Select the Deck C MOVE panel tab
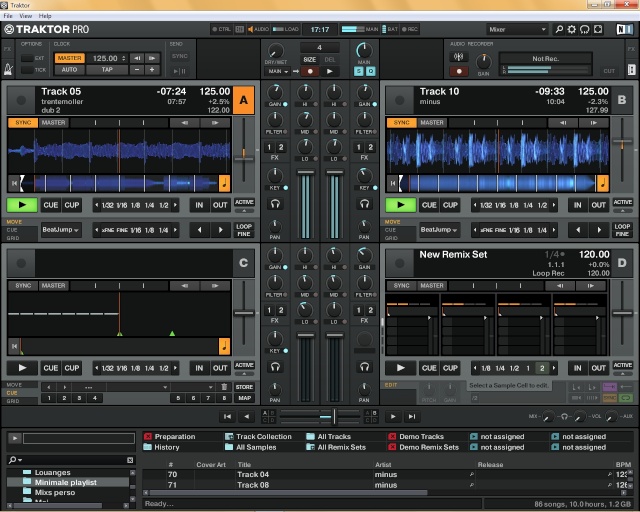The height and width of the screenshot is (512, 640). click(x=14, y=385)
